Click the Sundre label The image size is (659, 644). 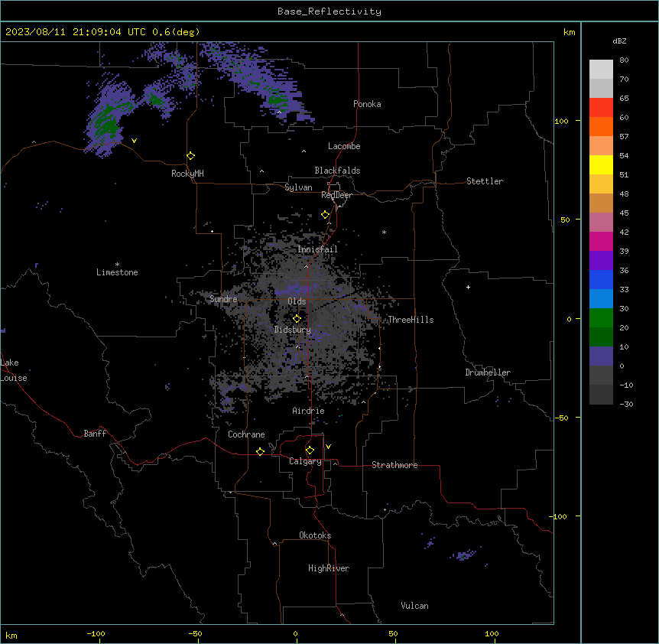click(223, 299)
